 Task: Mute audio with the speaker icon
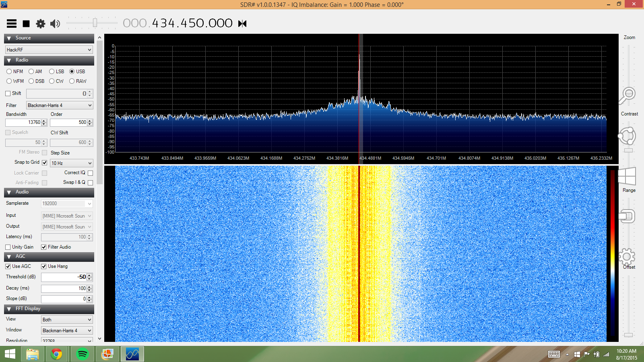tap(55, 24)
